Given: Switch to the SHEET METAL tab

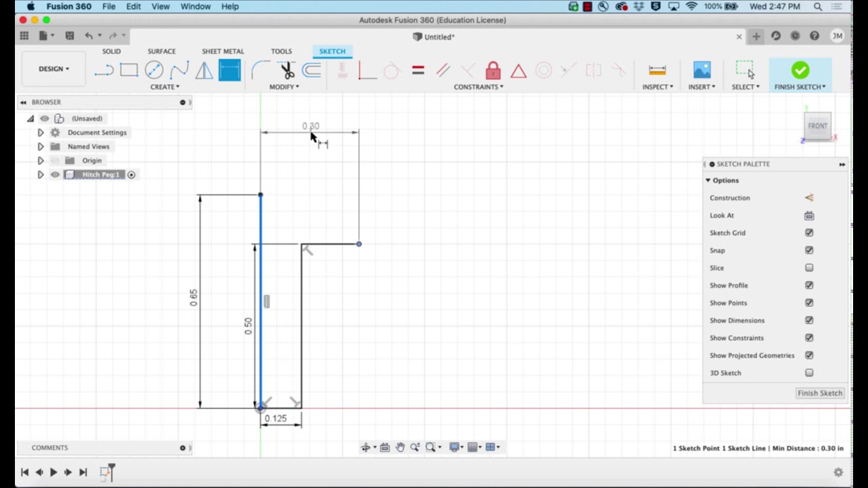Looking at the screenshot, I should point(222,52).
